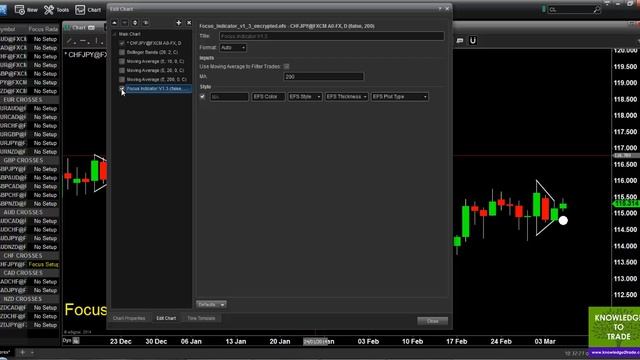Select the trend line drawing tool
The width and height of the screenshot is (640, 360).
point(70,41)
